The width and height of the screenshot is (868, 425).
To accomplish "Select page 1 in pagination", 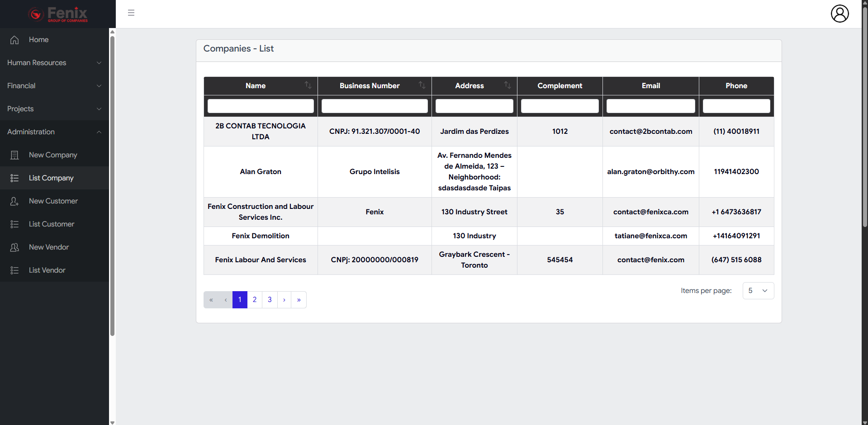I will (240, 300).
